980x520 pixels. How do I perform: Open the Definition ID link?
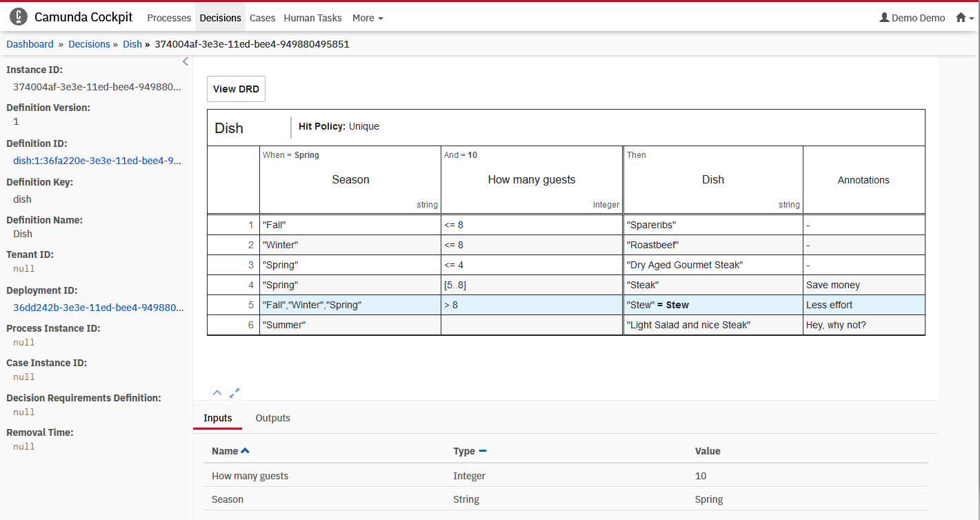pyautogui.click(x=97, y=161)
